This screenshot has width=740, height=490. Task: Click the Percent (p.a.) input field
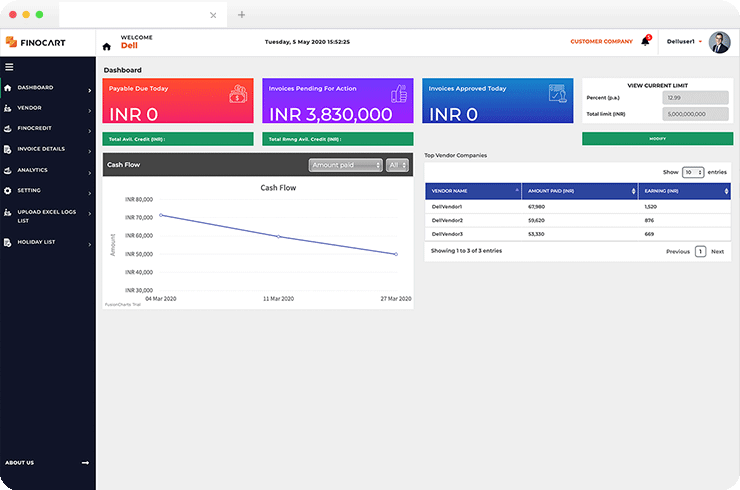pos(695,98)
